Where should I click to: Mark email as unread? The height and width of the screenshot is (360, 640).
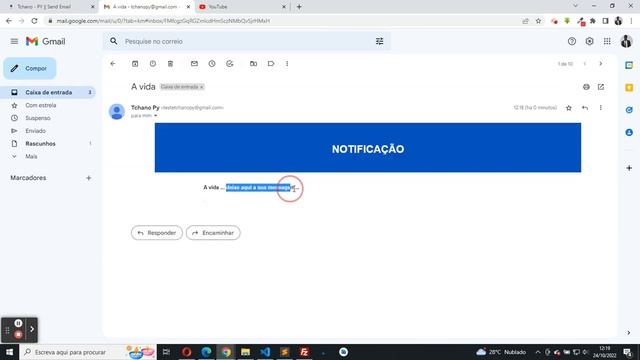tap(194, 64)
